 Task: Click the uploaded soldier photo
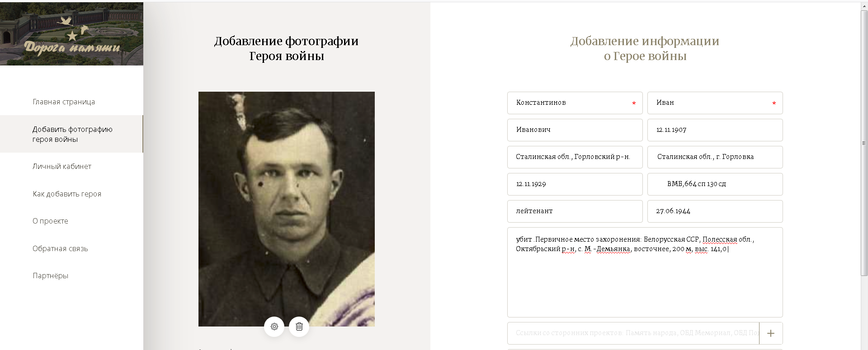pyautogui.click(x=287, y=209)
